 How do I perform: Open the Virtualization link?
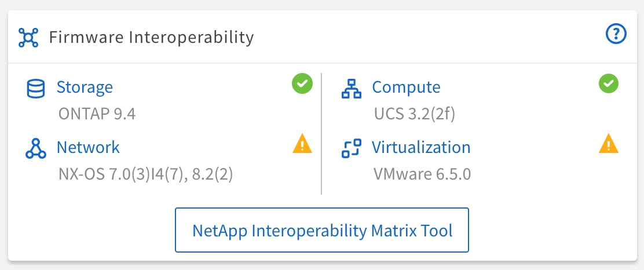(x=421, y=147)
